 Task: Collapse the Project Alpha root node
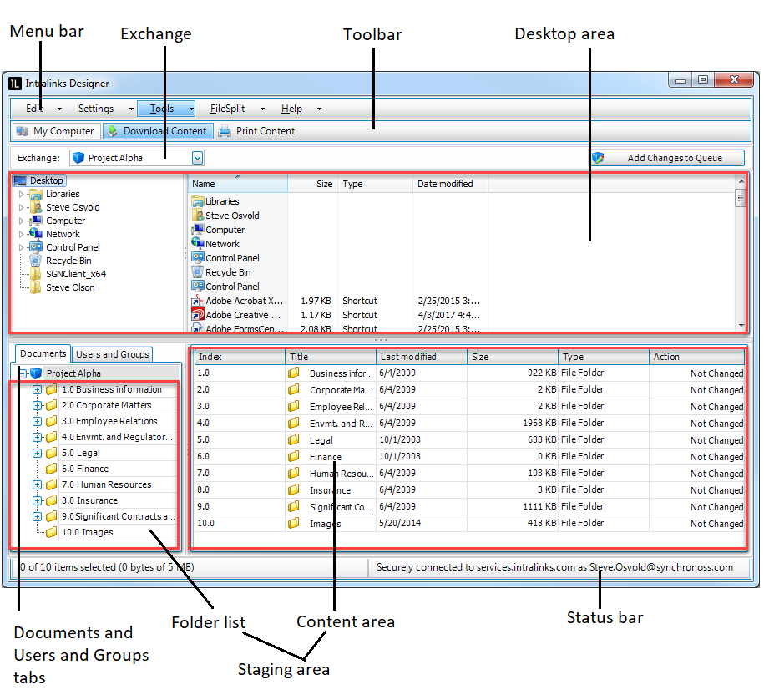click(x=23, y=374)
